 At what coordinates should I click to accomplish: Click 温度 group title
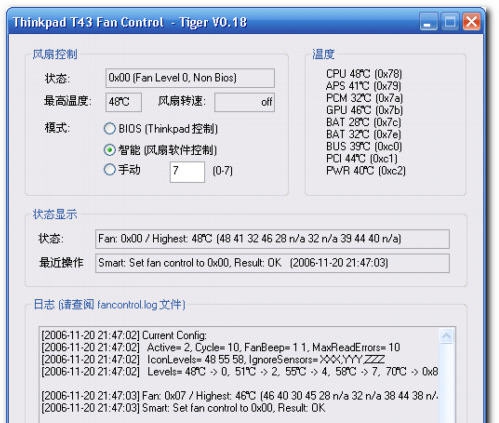pos(323,54)
